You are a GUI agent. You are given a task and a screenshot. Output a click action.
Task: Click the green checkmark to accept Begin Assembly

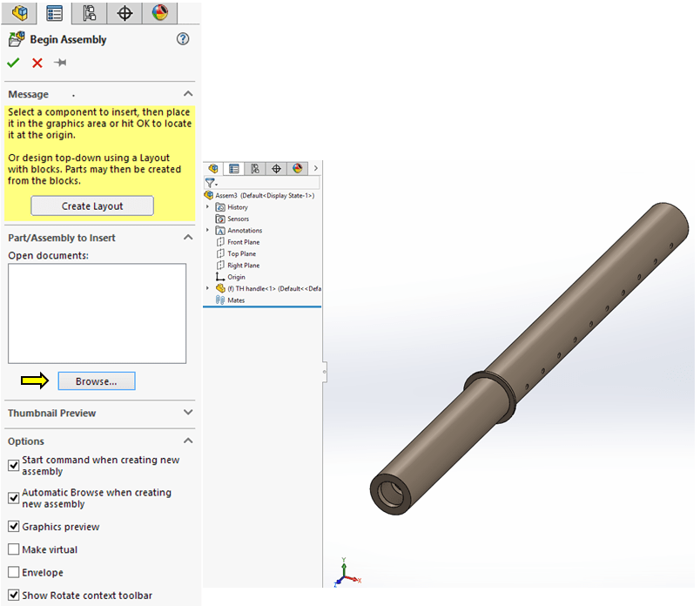(13, 63)
